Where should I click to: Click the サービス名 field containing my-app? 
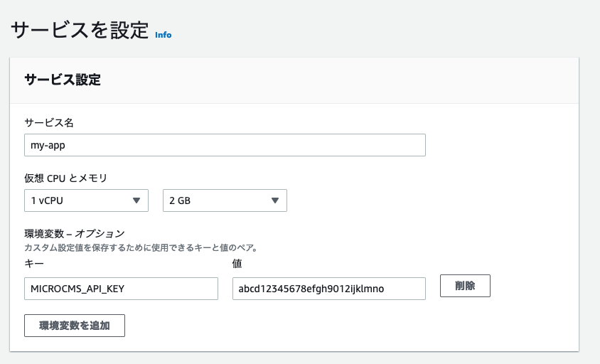224,145
